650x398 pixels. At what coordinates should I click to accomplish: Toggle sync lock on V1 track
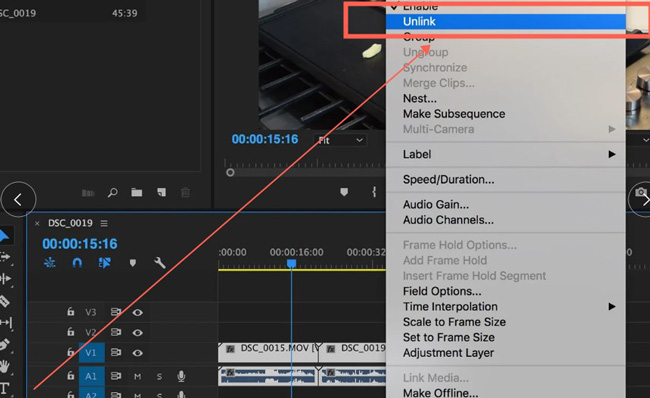tap(116, 352)
